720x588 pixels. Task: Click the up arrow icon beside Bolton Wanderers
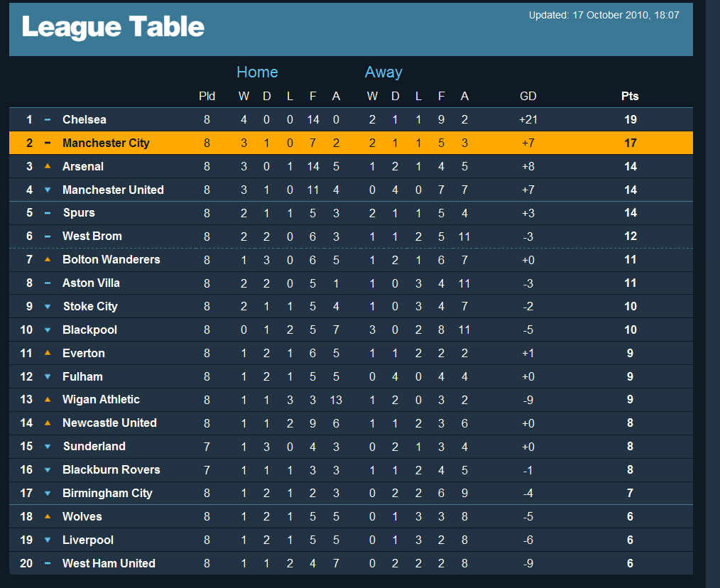(48, 259)
